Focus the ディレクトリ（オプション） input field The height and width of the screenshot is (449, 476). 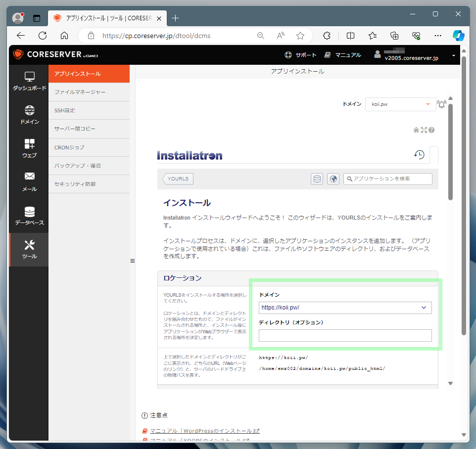pyautogui.click(x=345, y=336)
